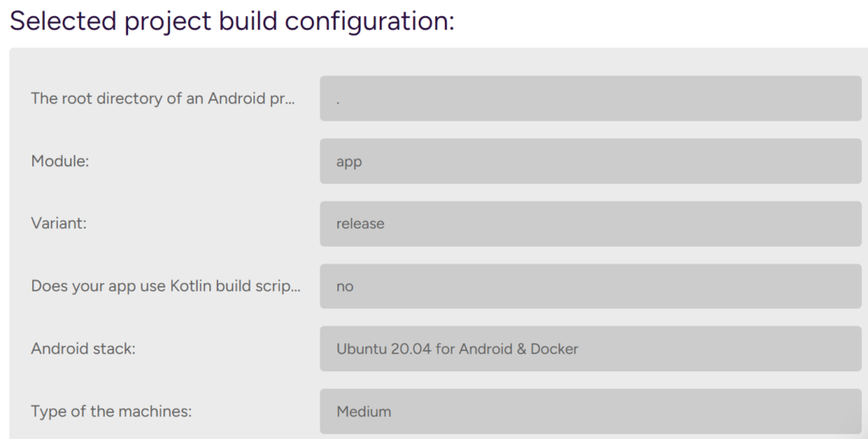Click the root directory input field
868x439 pixels.
tap(590, 98)
